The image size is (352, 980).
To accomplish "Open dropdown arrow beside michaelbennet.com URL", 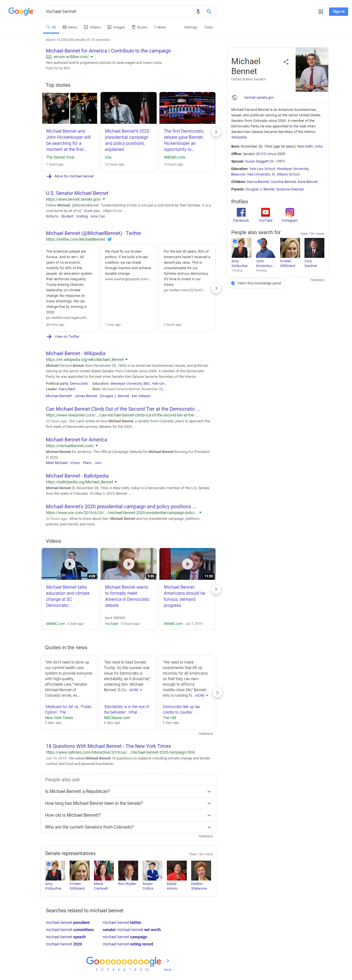I will coord(96,446).
